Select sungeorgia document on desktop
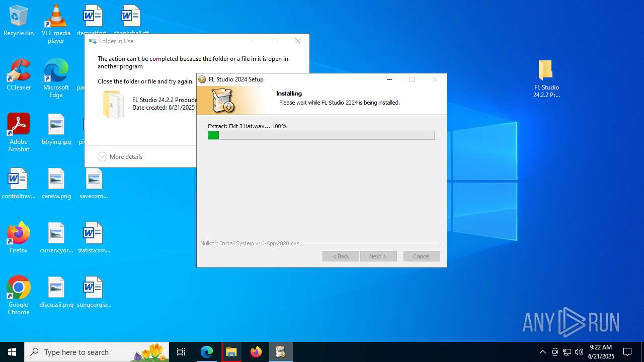The image size is (644, 362). (x=94, y=292)
